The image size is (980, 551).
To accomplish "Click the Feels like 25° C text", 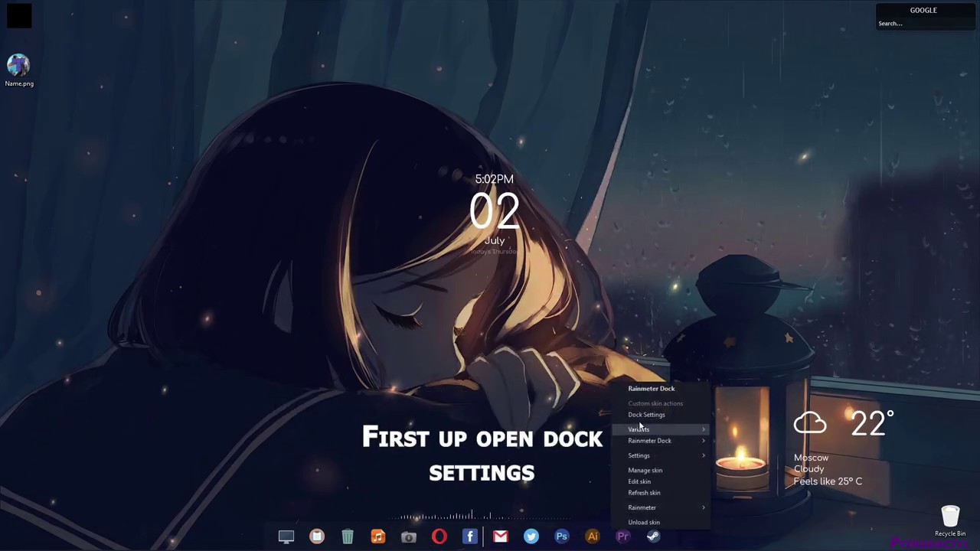I will pyautogui.click(x=828, y=481).
